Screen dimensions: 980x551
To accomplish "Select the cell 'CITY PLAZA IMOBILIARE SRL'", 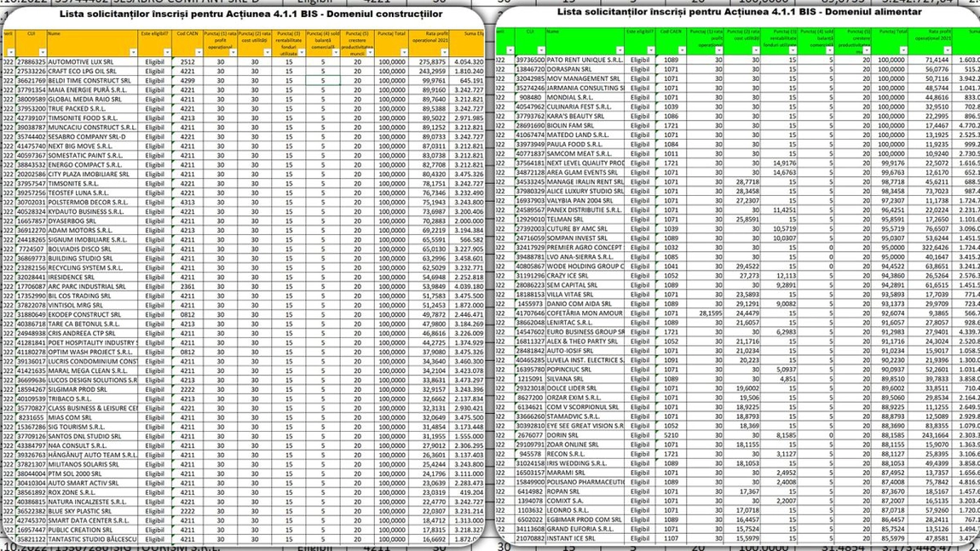I will click(x=93, y=175).
